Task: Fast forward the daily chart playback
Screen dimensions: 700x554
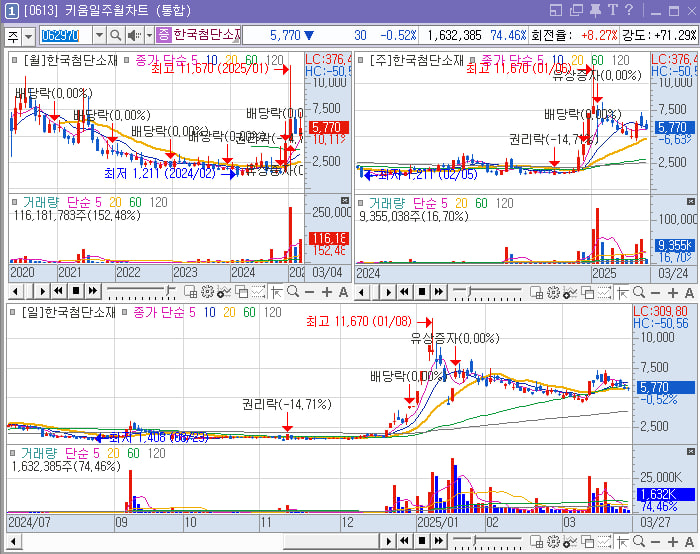Action: tap(439, 541)
